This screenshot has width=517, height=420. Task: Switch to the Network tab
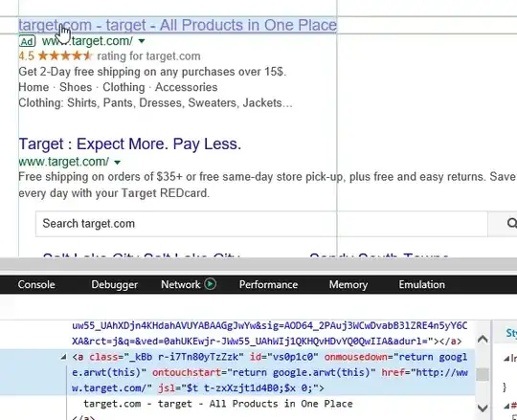point(180,284)
